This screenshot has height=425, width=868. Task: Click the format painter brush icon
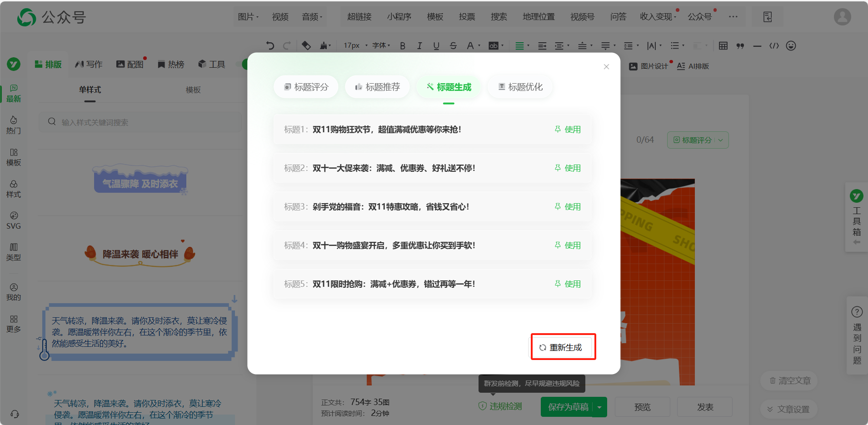click(x=324, y=45)
